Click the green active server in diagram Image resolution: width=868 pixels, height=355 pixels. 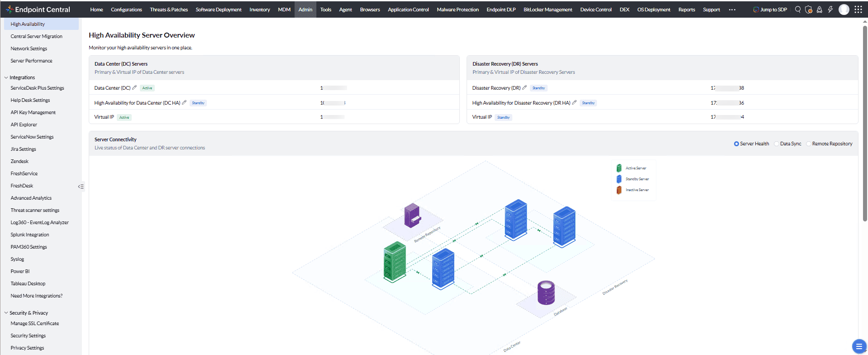click(395, 262)
